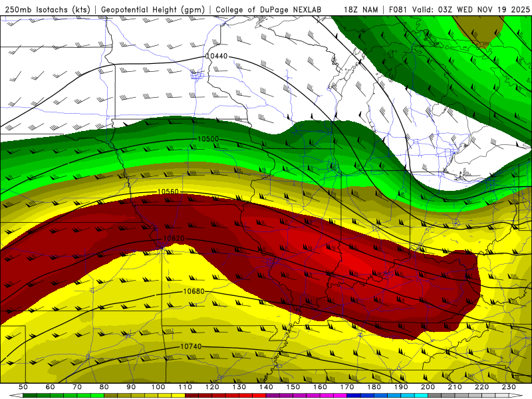The height and width of the screenshot is (399, 532).
Task: Click the 'F081 Valid: 03Z WED NOV 19 2025' label
Action: point(459,9)
